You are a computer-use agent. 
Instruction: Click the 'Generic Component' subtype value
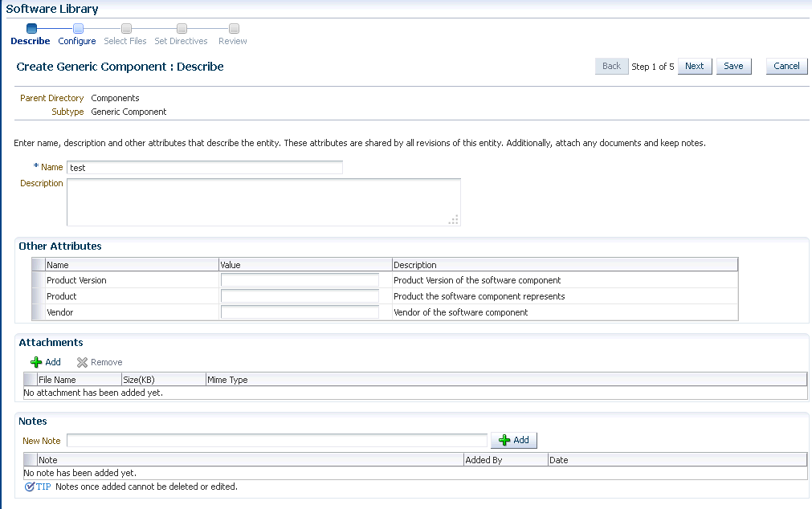129,112
